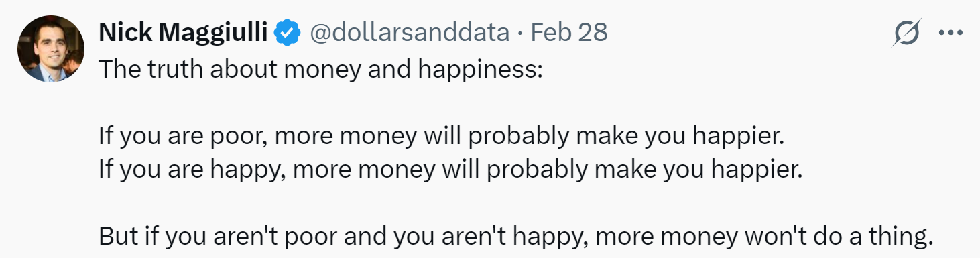Open the Feb 28 timestamp permalink
Screen dimensions: 980x258
pyautogui.click(x=569, y=33)
